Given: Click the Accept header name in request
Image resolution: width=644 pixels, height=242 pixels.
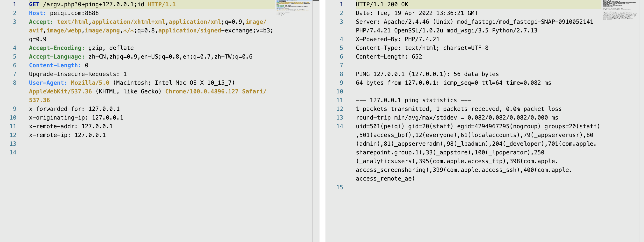Looking at the screenshot, I should coord(41,22).
